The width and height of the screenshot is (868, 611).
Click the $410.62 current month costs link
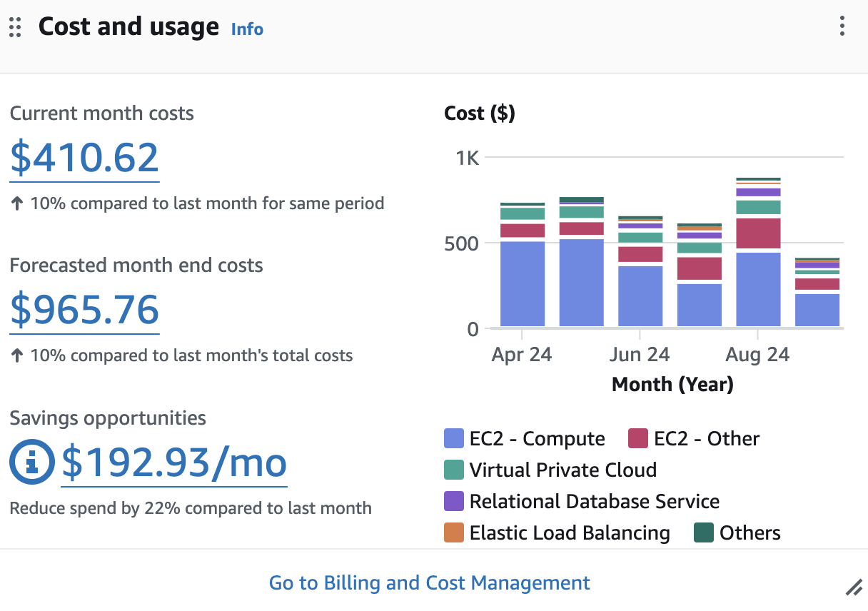[84, 158]
